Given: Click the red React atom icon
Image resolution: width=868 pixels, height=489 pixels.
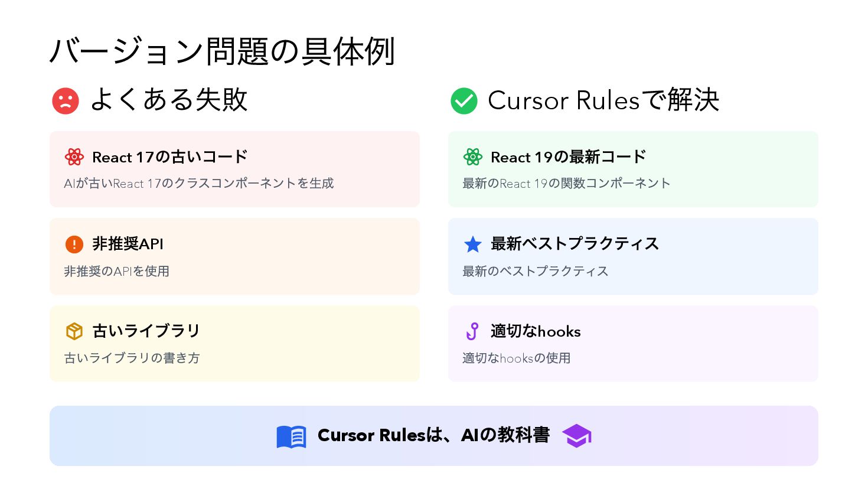Looking at the screenshot, I should pos(74,157).
